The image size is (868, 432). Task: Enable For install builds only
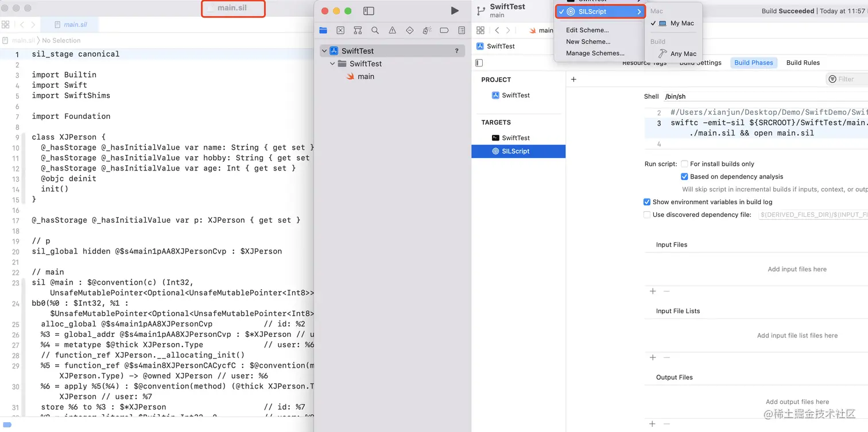tap(684, 164)
